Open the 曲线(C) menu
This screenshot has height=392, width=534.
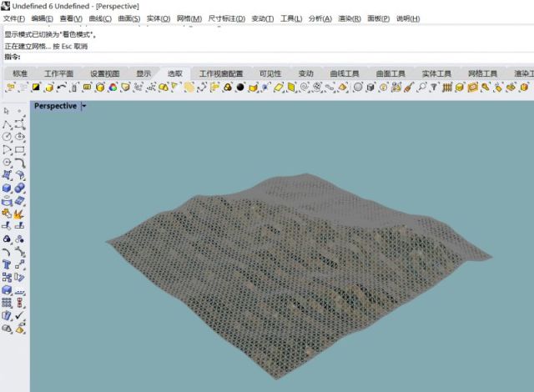click(x=100, y=18)
